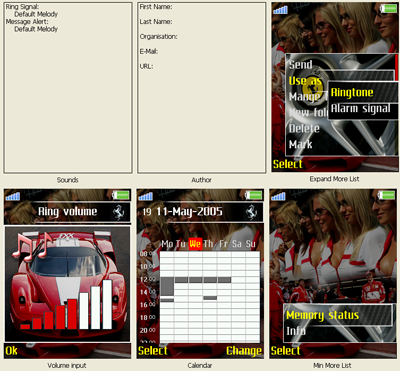Screen dimensions: 400x371
Task: Click Ferrari horse logo beside calendar date title
Action: (x=251, y=212)
